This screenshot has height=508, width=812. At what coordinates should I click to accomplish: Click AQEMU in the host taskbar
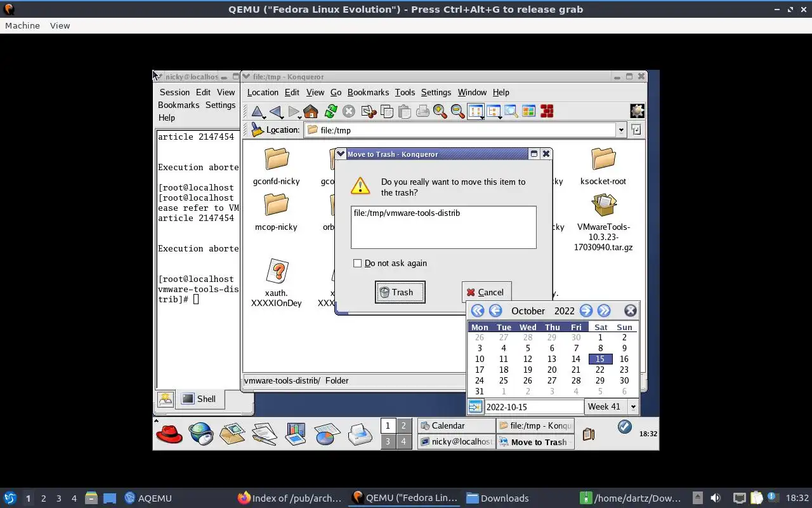click(x=148, y=498)
